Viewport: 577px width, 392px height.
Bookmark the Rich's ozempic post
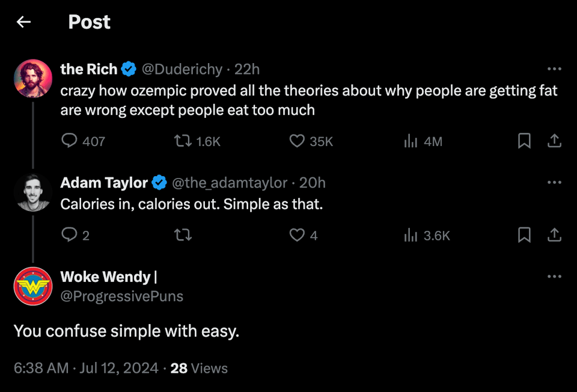(x=524, y=141)
